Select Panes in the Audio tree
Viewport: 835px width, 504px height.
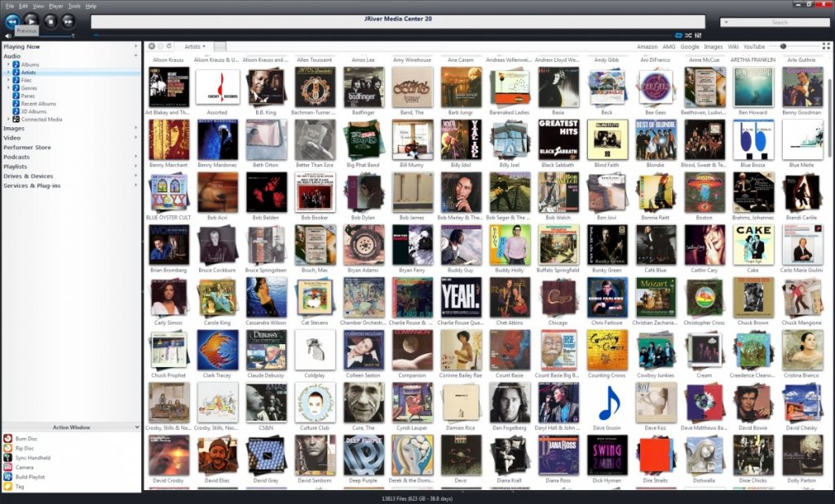coord(28,96)
